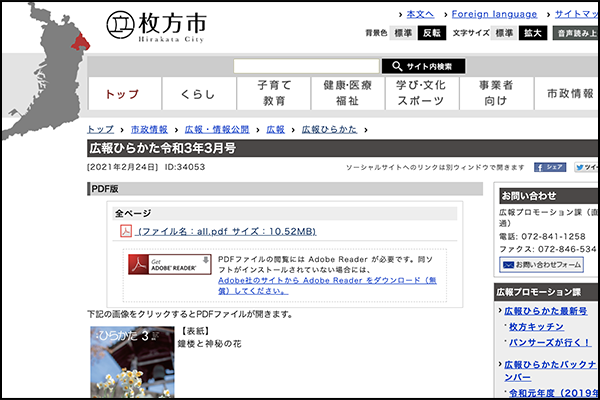Set background color to 標準
This screenshot has width=600, height=400.
(x=403, y=33)
